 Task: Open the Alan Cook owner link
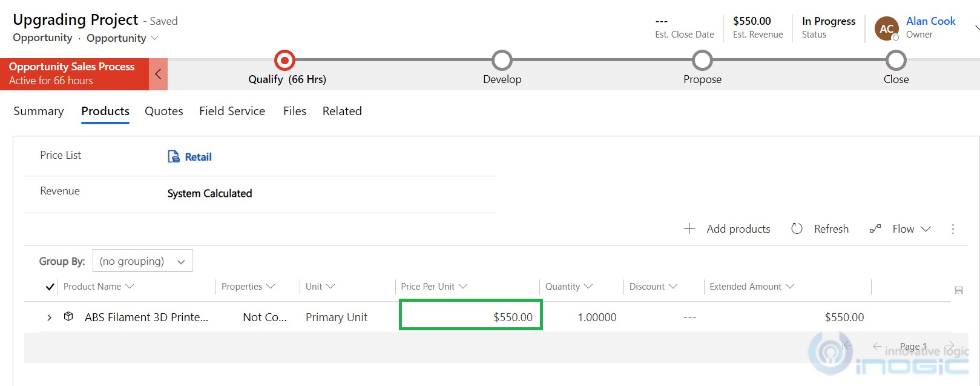pyautogui.click(x=930, y=21)
